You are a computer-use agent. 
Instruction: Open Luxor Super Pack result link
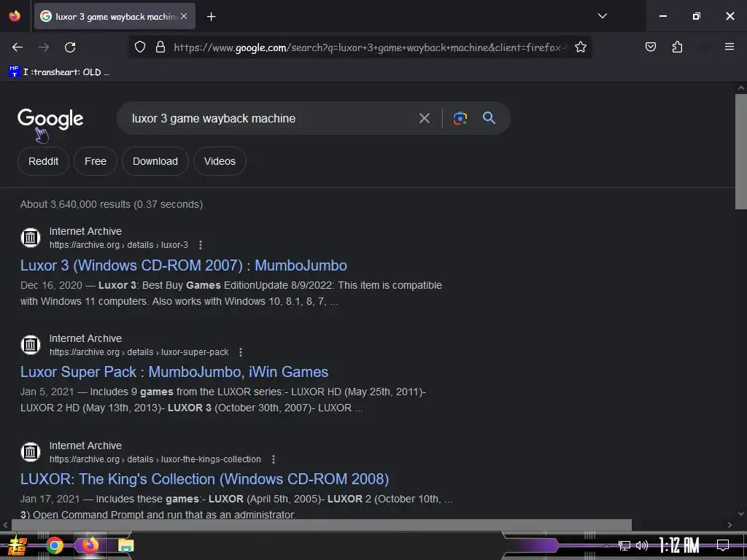174,371
